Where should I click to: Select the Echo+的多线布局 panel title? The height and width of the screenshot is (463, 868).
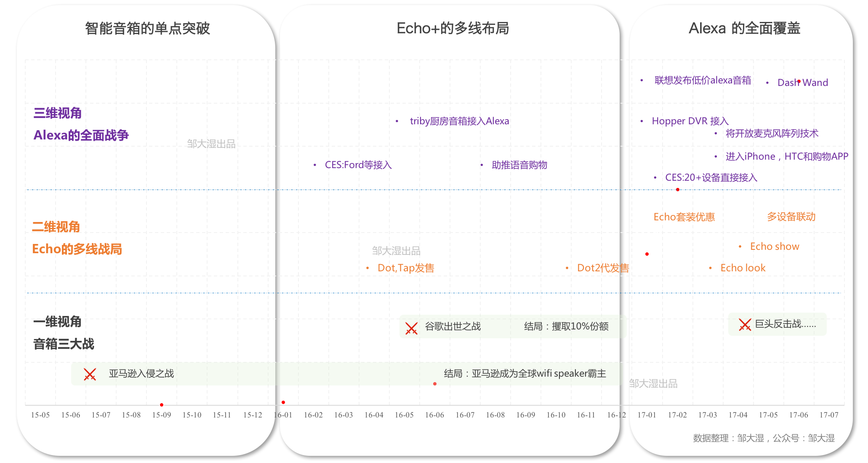pyautogui.click(x=453, y=28)
